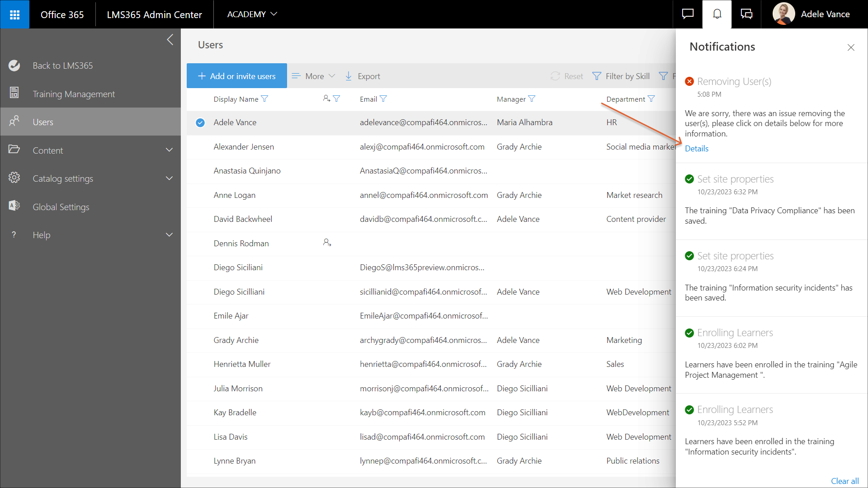This screenshot has height=488, width=868.
Task: Select the Dennis Rodman user row
Action: pyautogui.click(x=241, y=244)
